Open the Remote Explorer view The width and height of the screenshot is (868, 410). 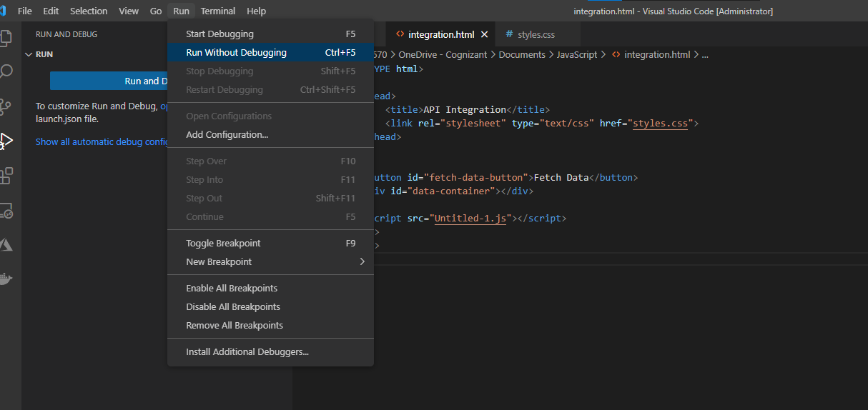tap(6, 210)
